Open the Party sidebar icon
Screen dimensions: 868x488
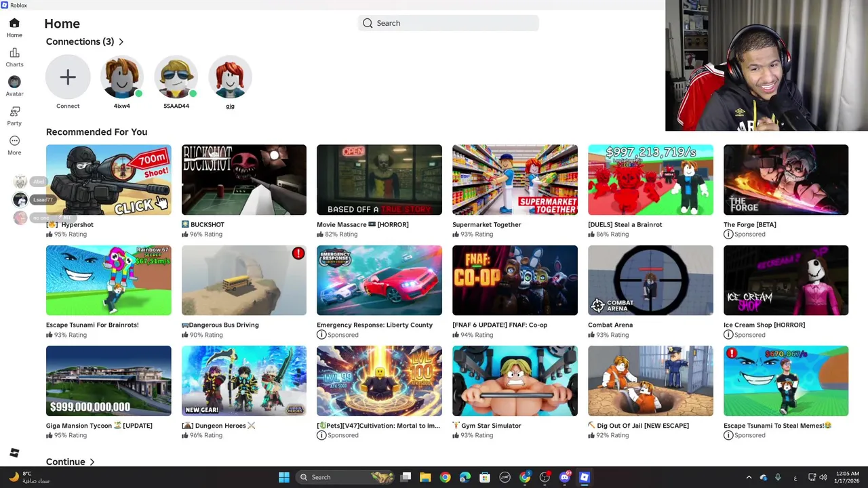(14, 115)
